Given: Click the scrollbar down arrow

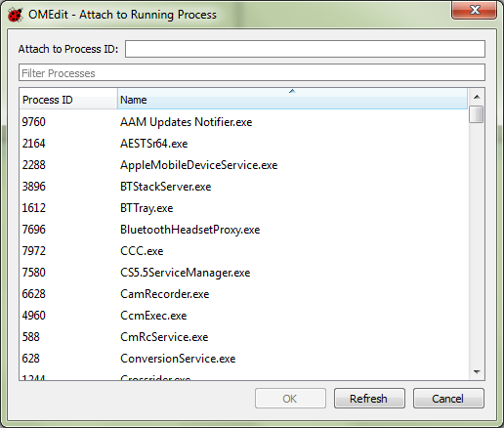Looking at the screenshot, I should pos(477,372).
